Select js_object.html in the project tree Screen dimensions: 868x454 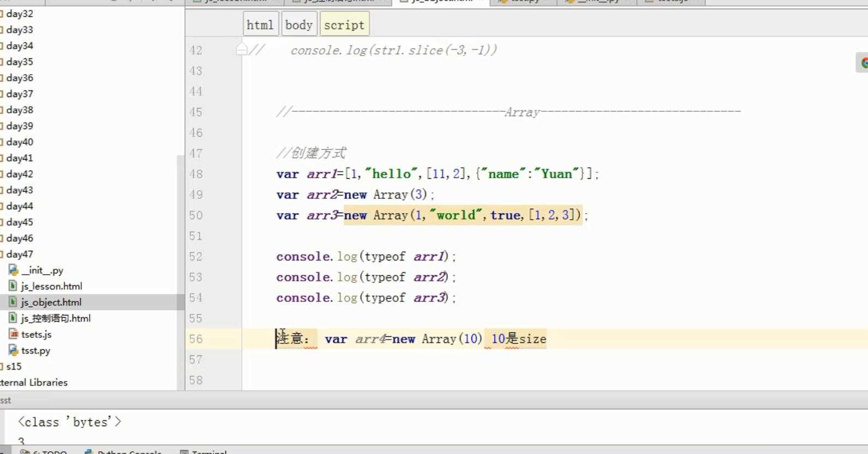pyautogui.click(x=51, y=302)
